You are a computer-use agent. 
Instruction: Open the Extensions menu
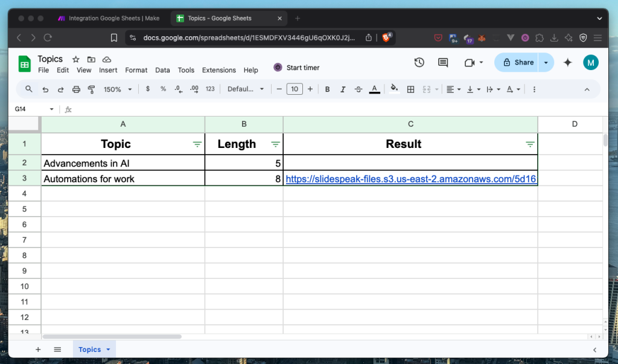click(x=218, y=70)
